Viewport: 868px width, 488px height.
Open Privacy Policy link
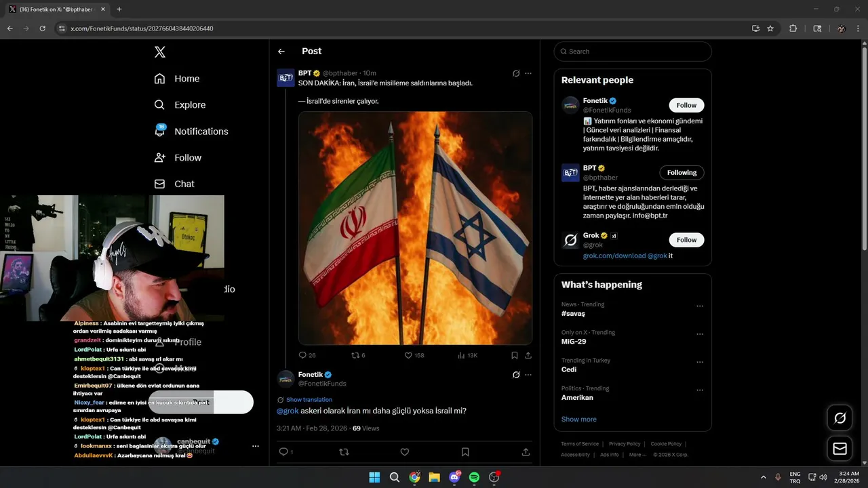pyautogui.click(x=625, y=444)
